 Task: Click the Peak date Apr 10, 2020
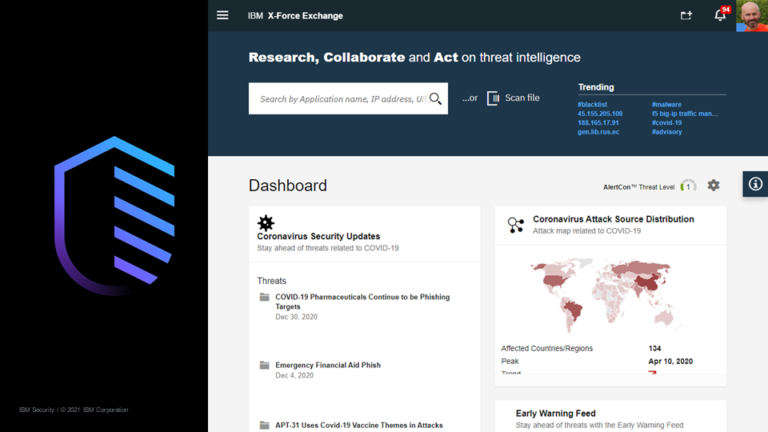tap(671, 361)
